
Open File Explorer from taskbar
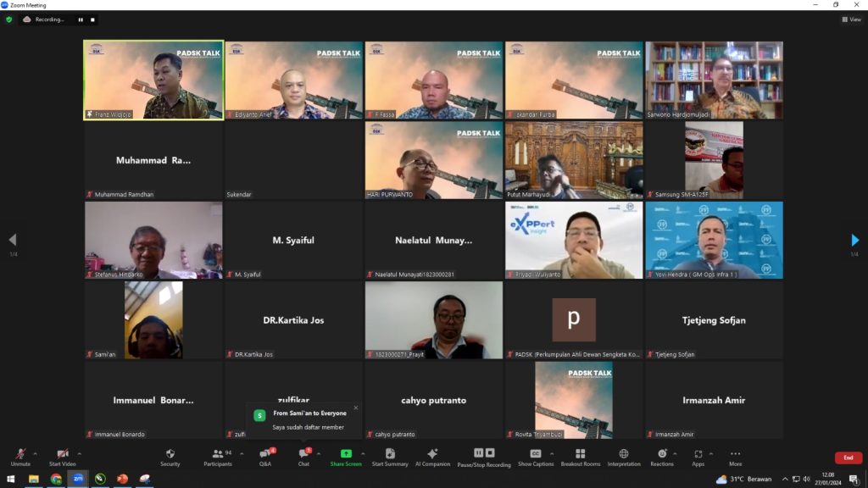coord(34,480)
